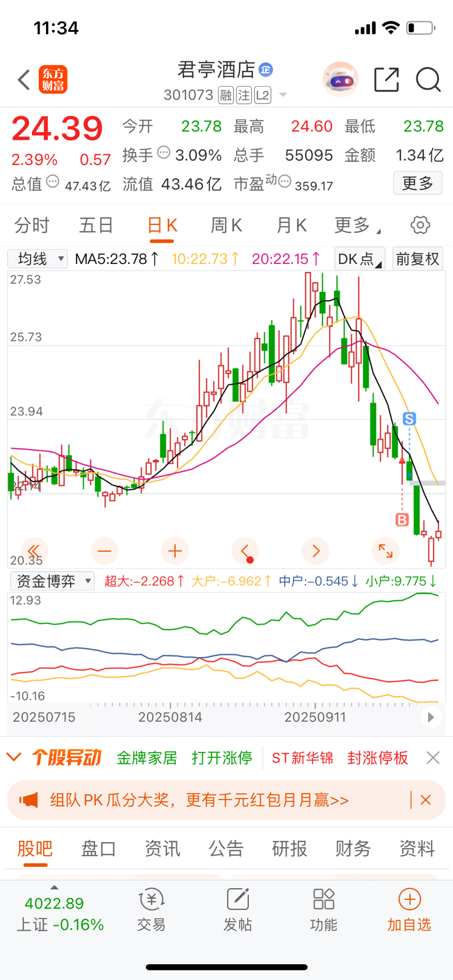Tap the info face icon beside 市盈

point(284,182)
